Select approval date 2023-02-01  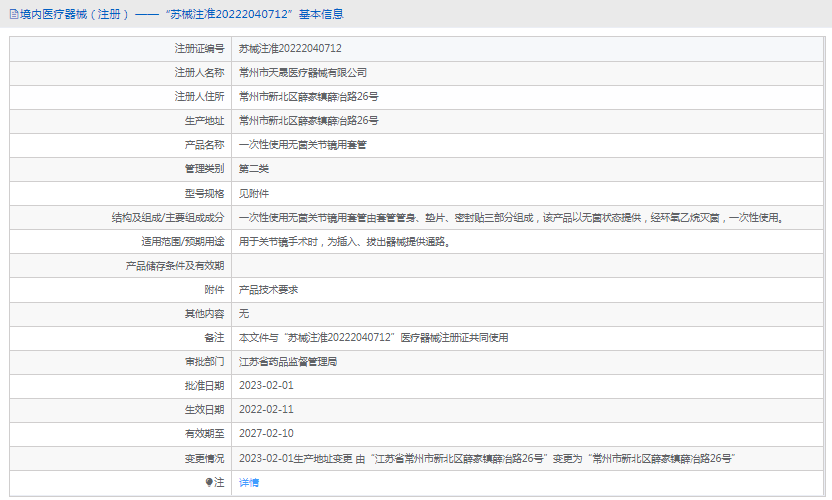tap(266, 385)
